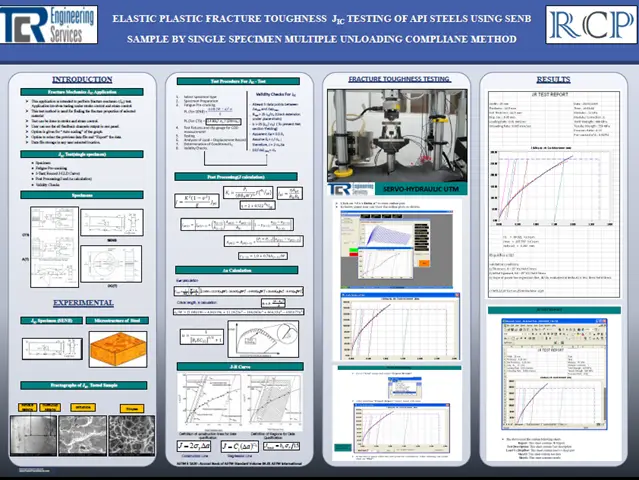639x480 pixels.
Task: Select the poster title 'ELASTIC PLASTIC FRACTURE TOUGHNESS'
Action: 219,19
